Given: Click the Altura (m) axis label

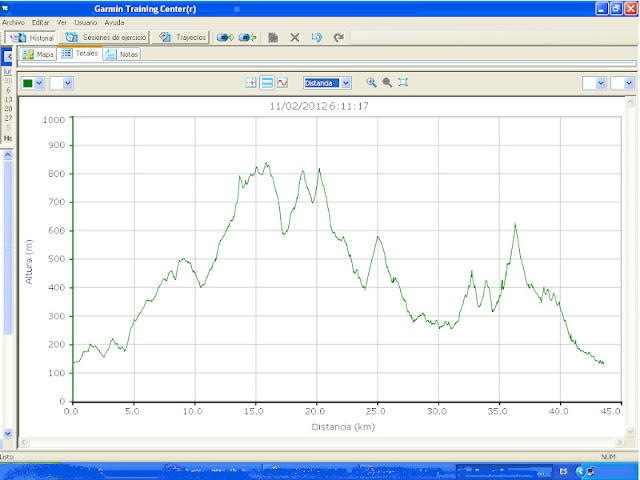Looking at the screenshot, I should [29, 262].
